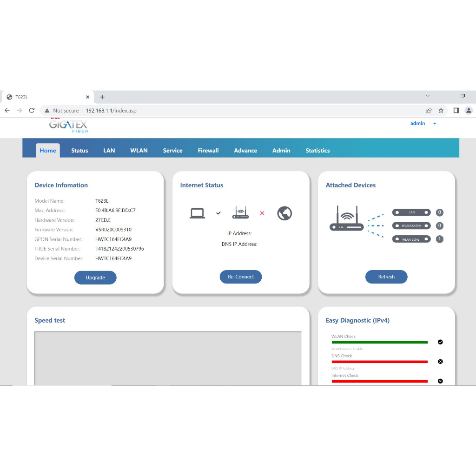The width and height of the screenshot is (476, 476).
Task: Click the share page icon in address bar
Action: (x=429, y=111)
